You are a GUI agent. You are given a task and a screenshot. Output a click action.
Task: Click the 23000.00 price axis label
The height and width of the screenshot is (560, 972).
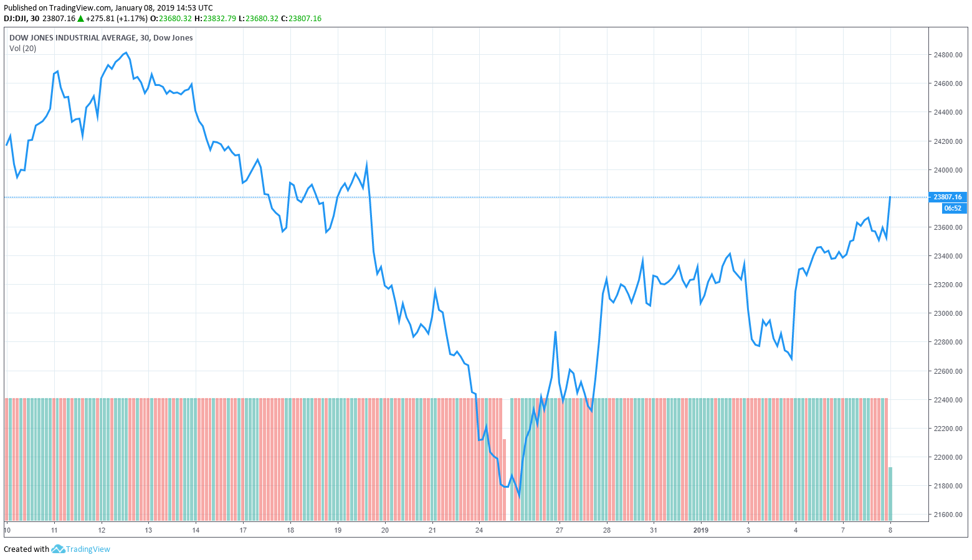(947, 313)
